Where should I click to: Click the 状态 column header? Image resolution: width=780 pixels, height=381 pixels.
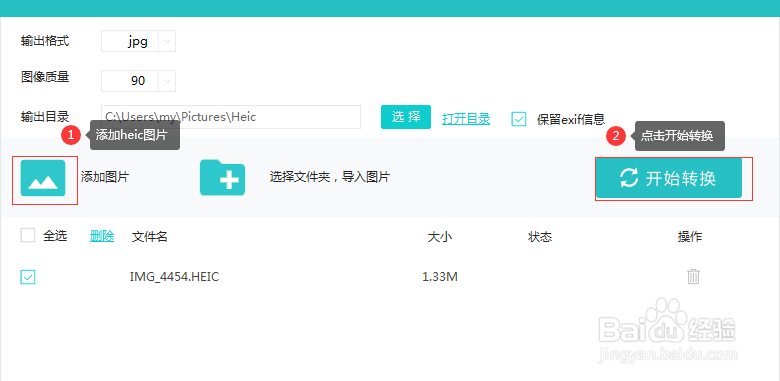540,237
